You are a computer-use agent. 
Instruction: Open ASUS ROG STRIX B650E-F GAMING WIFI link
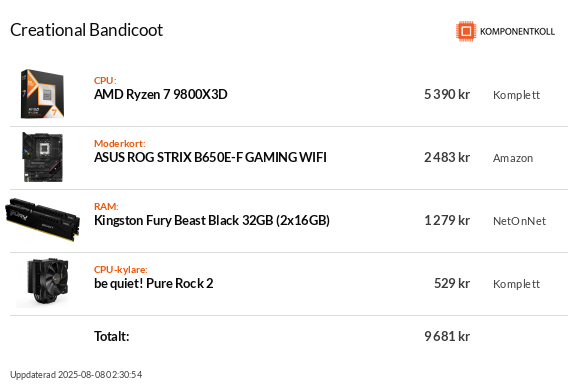coord(210,158)
